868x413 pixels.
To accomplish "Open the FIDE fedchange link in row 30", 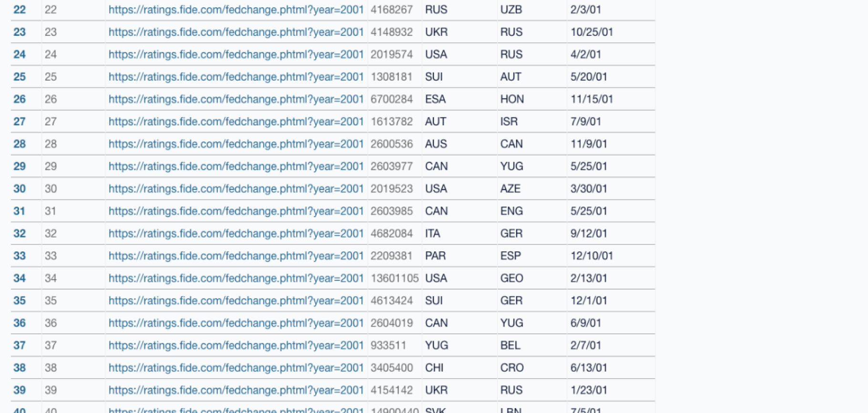I will [x=236, y=189].
